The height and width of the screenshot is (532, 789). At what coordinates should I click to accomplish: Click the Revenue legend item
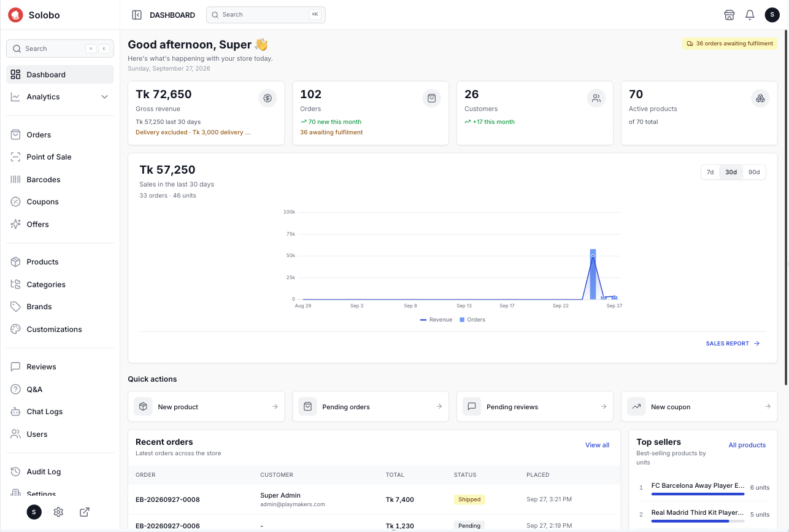click(x=436, y=320)
